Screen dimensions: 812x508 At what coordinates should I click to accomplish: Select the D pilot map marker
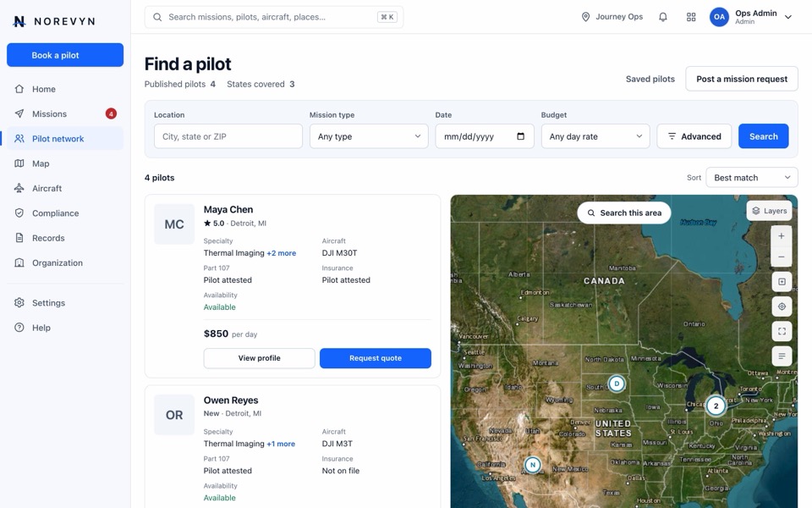coord(617,384)
